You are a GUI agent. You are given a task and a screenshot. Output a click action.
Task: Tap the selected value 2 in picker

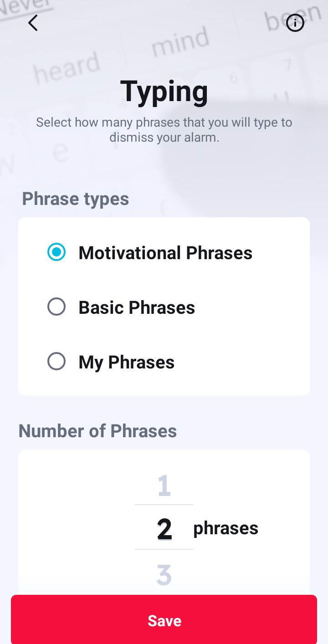tap(164, 529)
